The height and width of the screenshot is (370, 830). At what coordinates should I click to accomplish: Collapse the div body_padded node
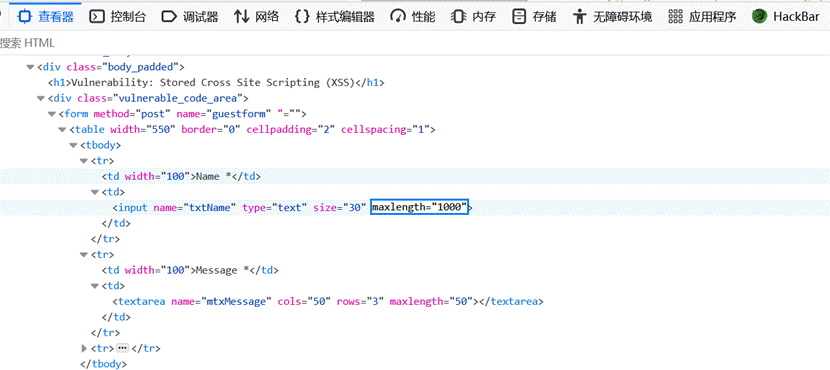coord(30,67)
